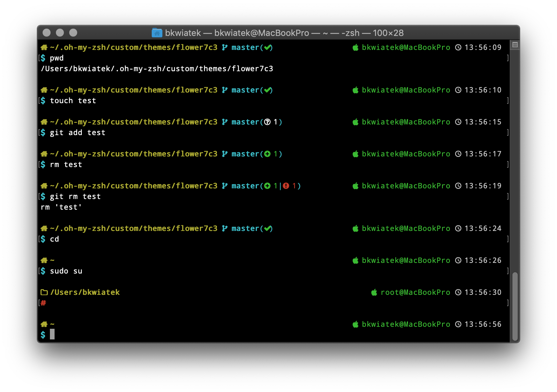Click the git branch icon on the 13:56:15 line

coord(225,122)
